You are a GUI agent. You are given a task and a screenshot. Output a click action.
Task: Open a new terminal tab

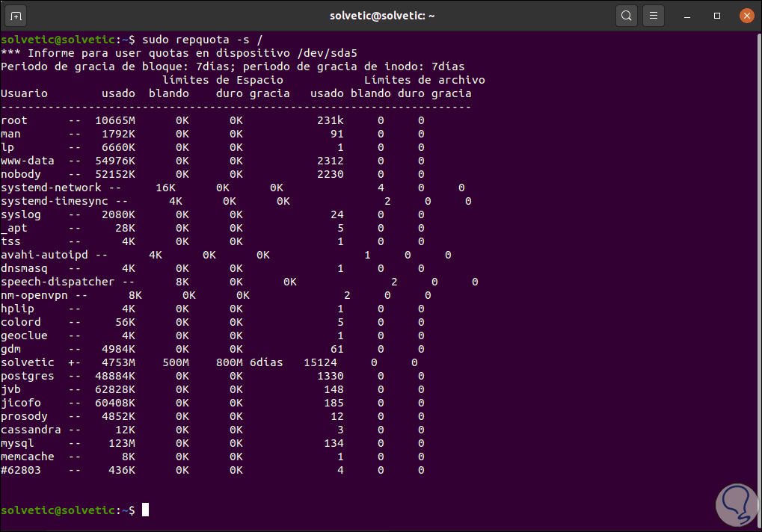click(16, 16)
